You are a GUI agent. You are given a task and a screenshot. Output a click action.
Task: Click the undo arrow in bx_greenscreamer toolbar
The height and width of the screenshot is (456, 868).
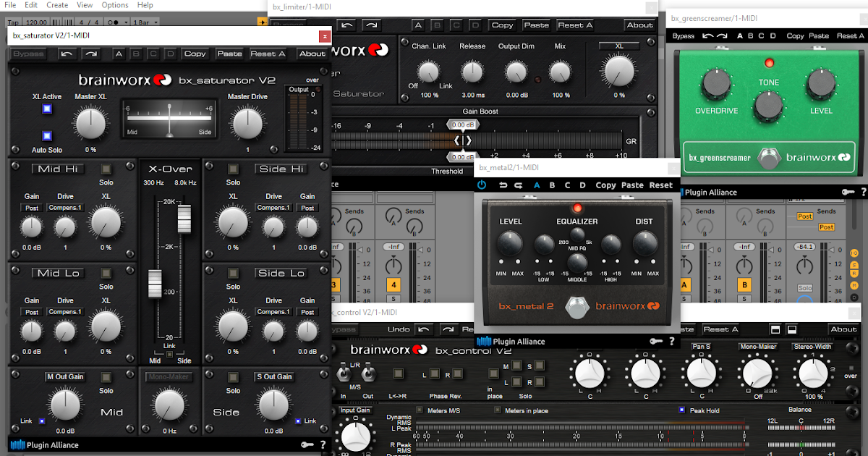point(707,35)
